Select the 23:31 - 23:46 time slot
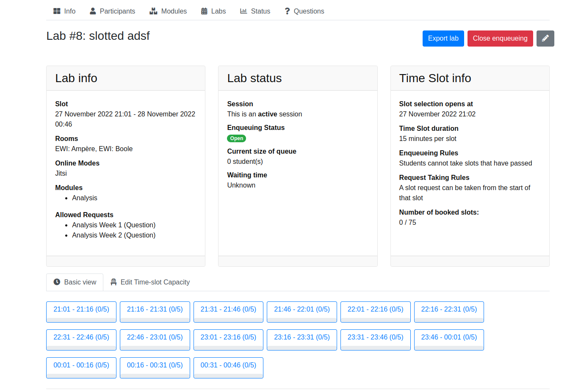The image size is (581, 392). click(x=376, y=340)
